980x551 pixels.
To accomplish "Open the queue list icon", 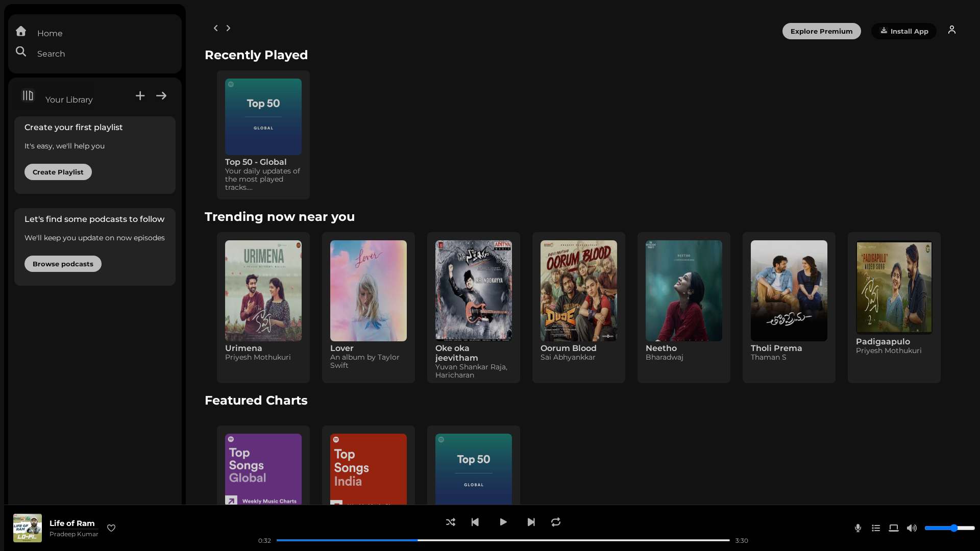I will pyautogui.click(x=876, y=528).
